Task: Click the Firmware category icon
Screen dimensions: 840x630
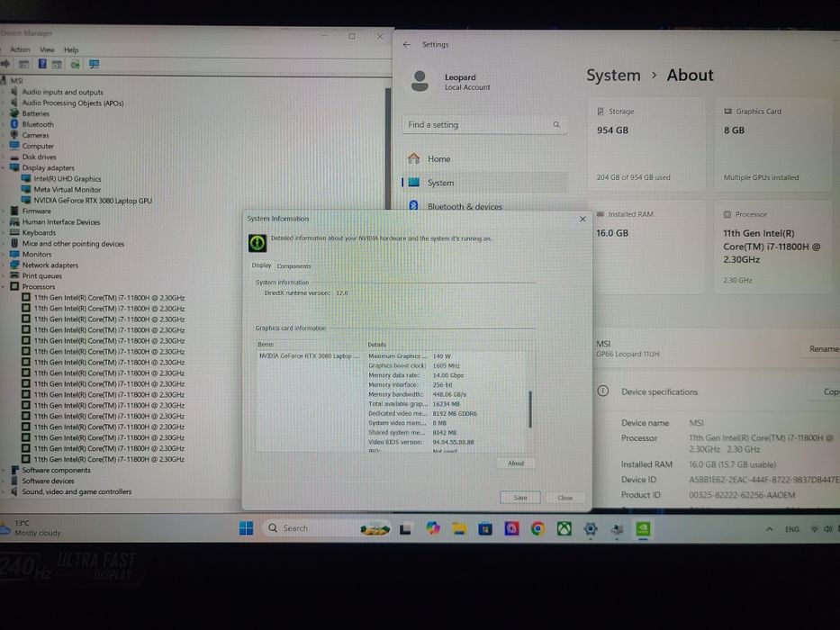Action: pyautogui.click(x=14, y=211)
